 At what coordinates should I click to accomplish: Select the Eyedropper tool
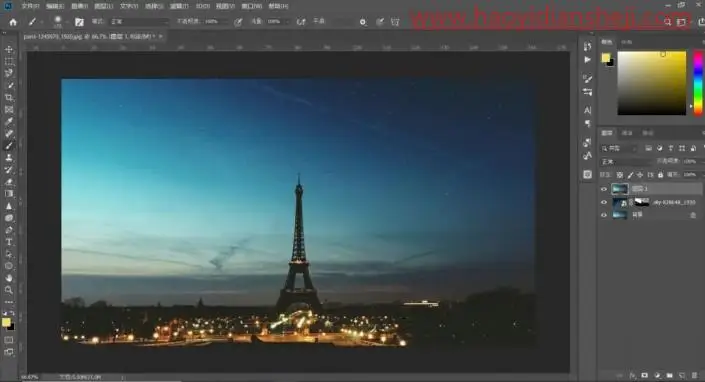coord(9,121)
